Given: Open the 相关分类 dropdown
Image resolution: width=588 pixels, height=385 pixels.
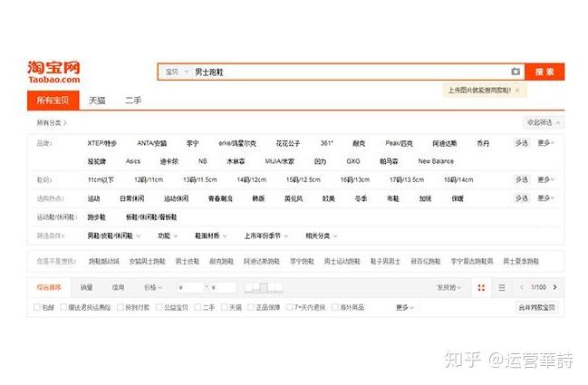Looking at the screenshot, I should pyautogui.click(x=322, y=236).
